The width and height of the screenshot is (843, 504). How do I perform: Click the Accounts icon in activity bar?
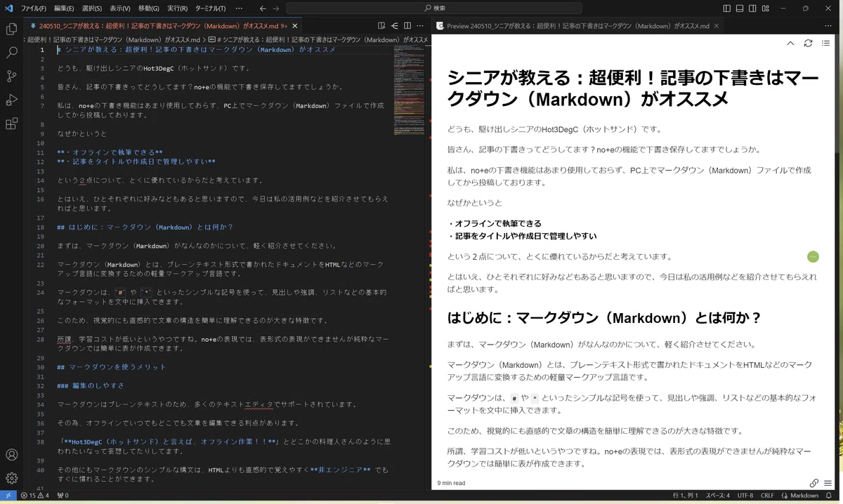click(11, 456)
